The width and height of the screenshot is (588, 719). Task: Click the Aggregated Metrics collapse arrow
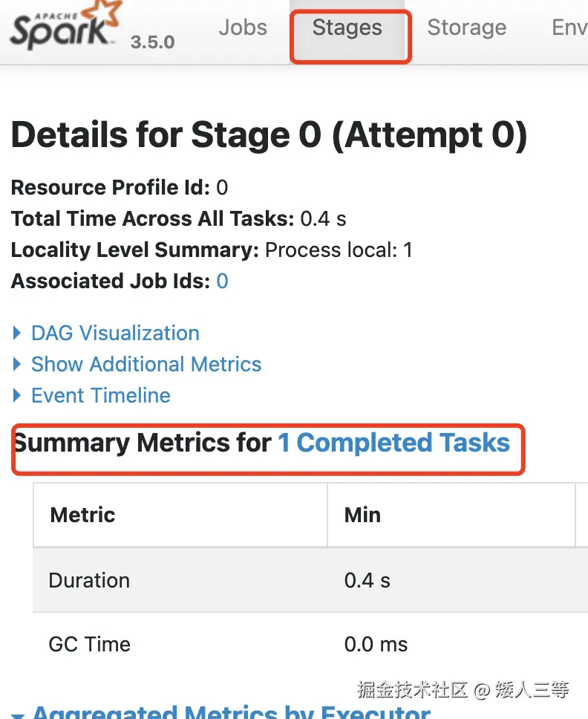pos(18,715)
